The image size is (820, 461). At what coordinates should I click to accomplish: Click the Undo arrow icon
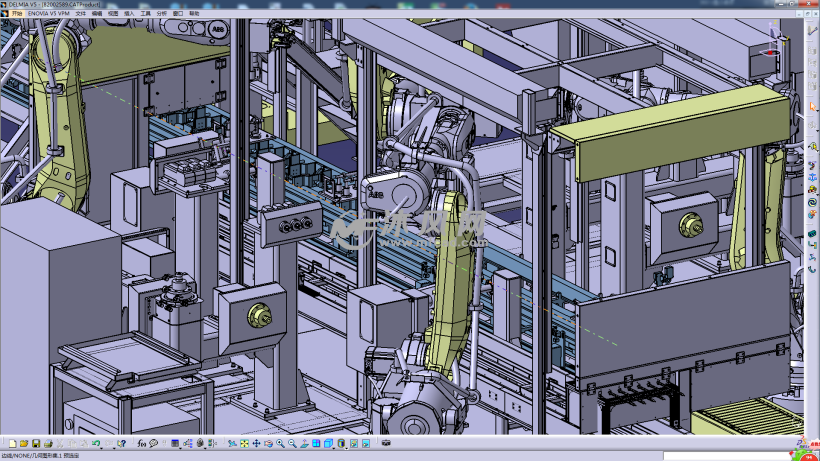(x=96, y=443)
